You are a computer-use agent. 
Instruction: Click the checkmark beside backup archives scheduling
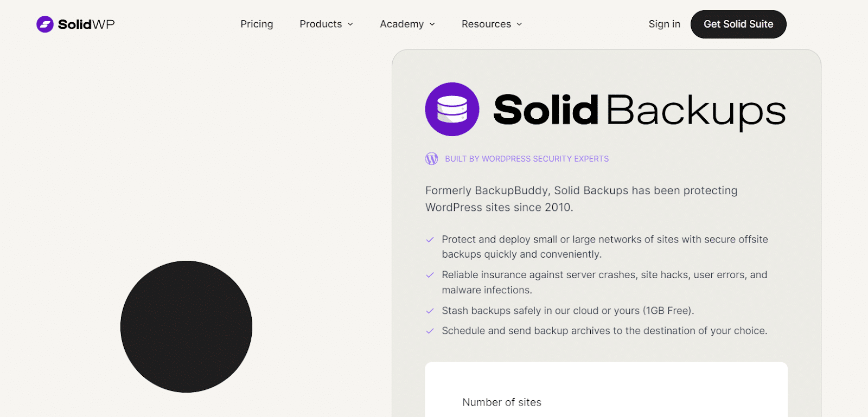(x=430, y=330)
